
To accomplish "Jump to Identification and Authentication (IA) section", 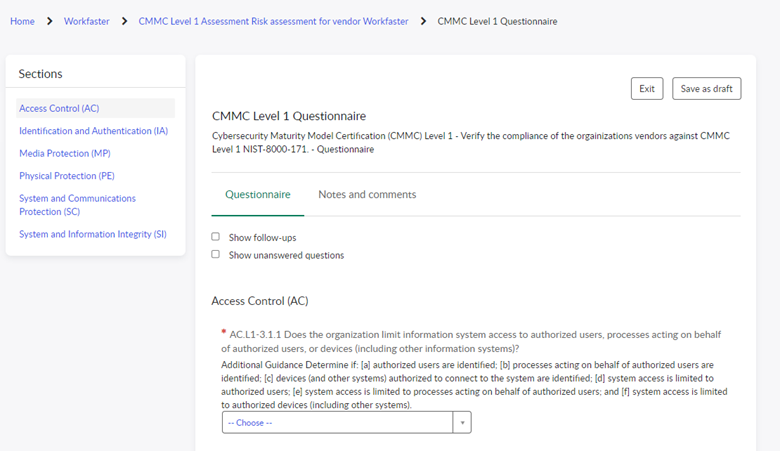I will [x=93, y=131].
